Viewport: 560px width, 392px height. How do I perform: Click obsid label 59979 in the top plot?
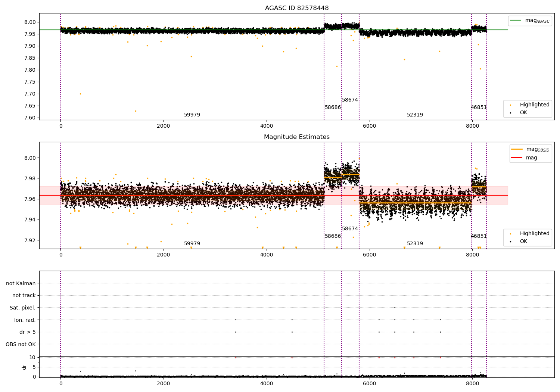192,115
